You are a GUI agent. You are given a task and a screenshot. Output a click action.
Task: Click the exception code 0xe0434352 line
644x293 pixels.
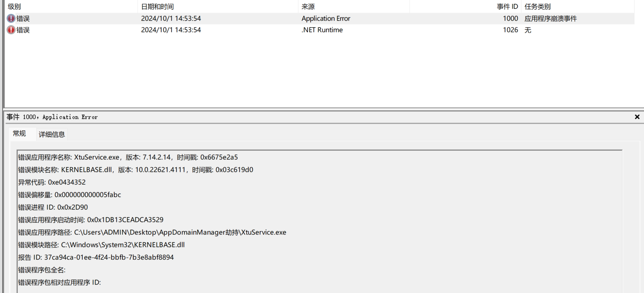coord(52,182)
